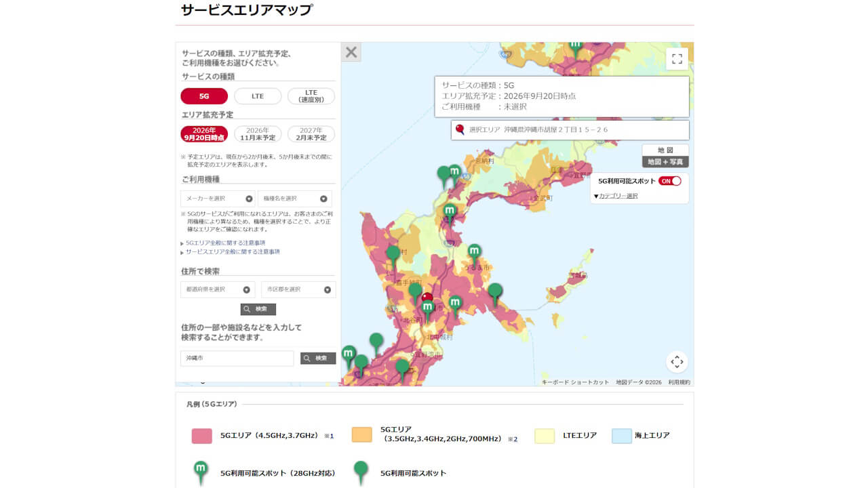The image size is (868, 488).
Task: Select the plain LTE service type
Action: pos(258,96)
